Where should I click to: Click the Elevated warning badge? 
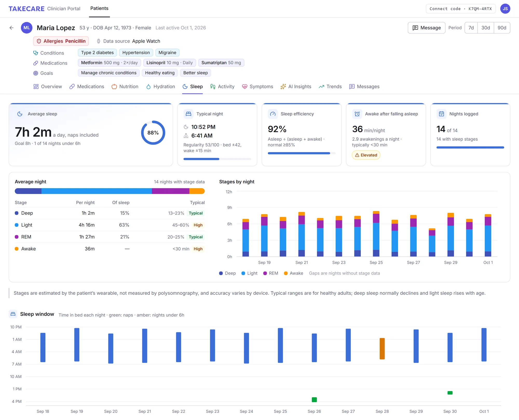tap(366, 155)
